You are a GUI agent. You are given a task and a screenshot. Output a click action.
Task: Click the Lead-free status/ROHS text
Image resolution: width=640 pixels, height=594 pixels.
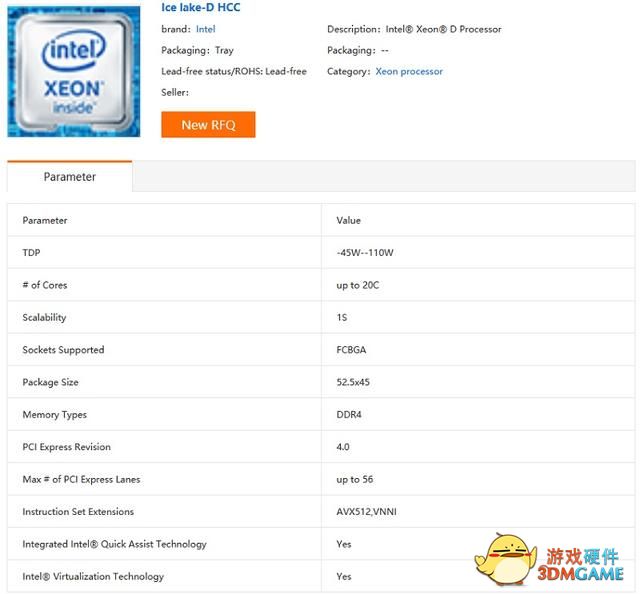coord(234,71)
